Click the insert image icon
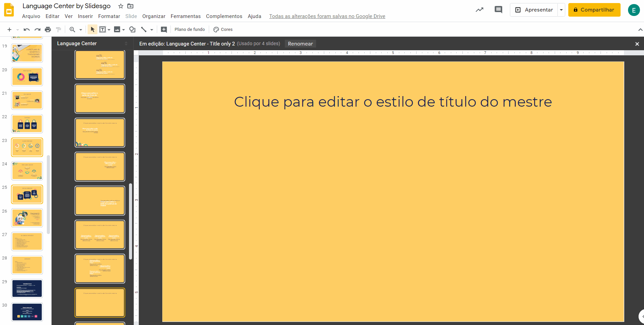 [117, 30]
